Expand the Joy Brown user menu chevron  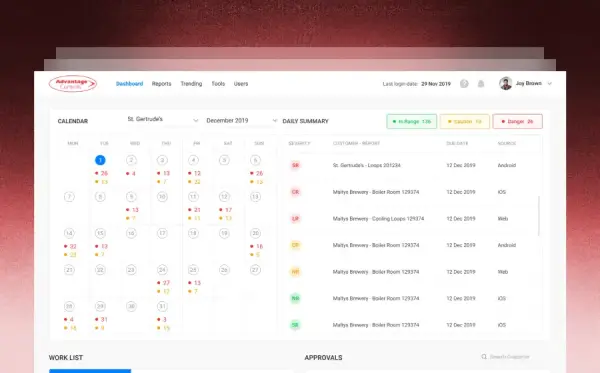click(x=549, y=83)
